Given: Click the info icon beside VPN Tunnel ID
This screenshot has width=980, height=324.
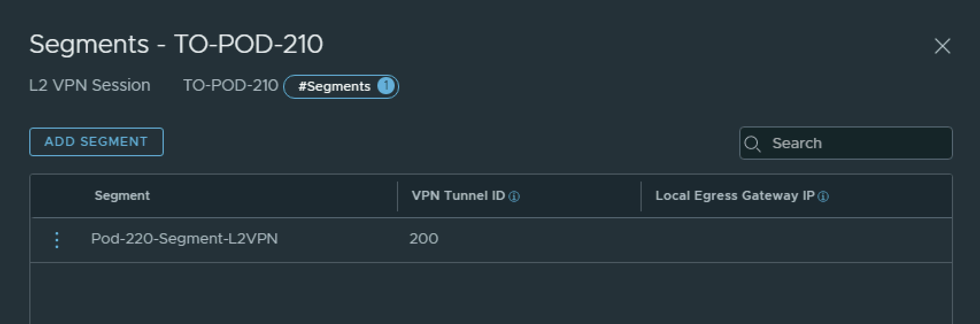Looking at the screenshot, I should 514,196.
